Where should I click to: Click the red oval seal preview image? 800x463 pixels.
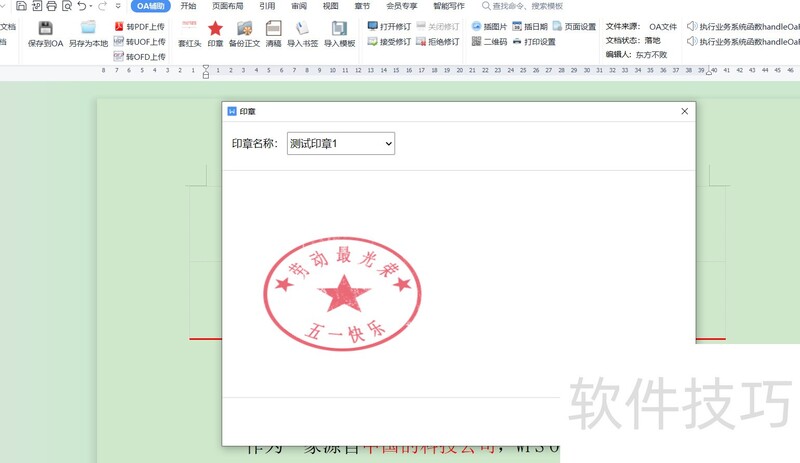(x=342, y=294)
